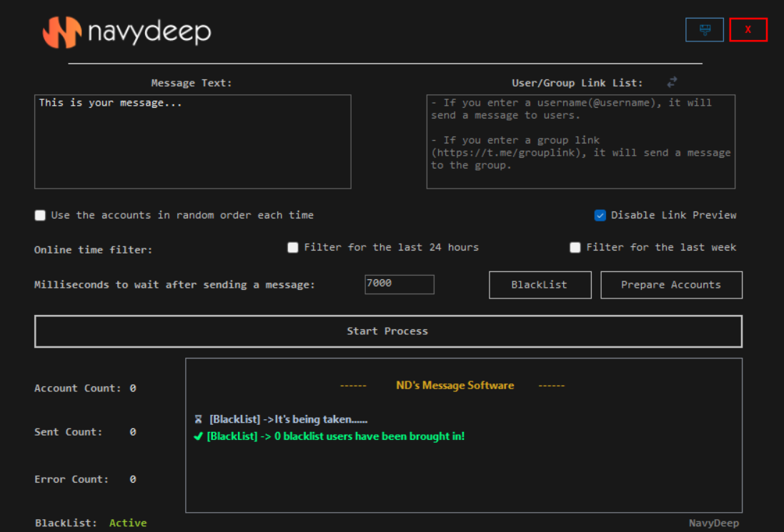Viewport: 784px width, 532px height.
Task: Click Prepare Accounts button
Action: [671, 285]
